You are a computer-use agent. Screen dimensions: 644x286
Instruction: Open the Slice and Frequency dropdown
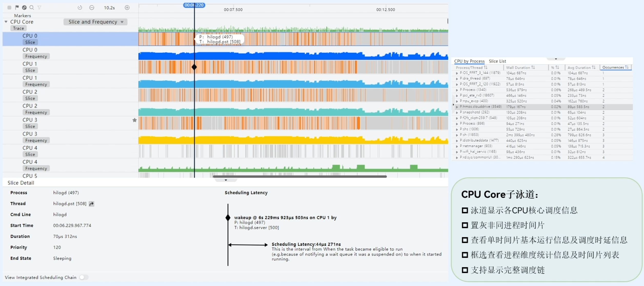tap(96, 22)
